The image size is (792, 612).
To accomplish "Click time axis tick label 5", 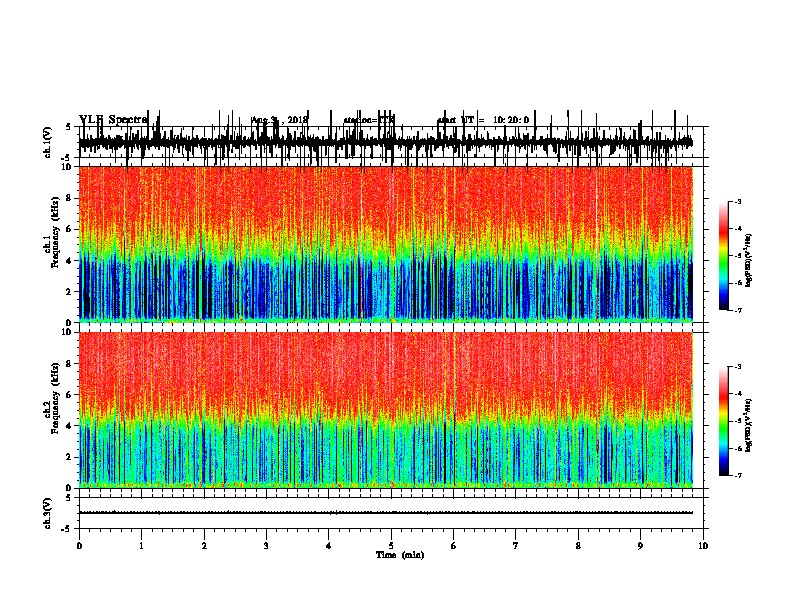I will [x=391, y=546].
